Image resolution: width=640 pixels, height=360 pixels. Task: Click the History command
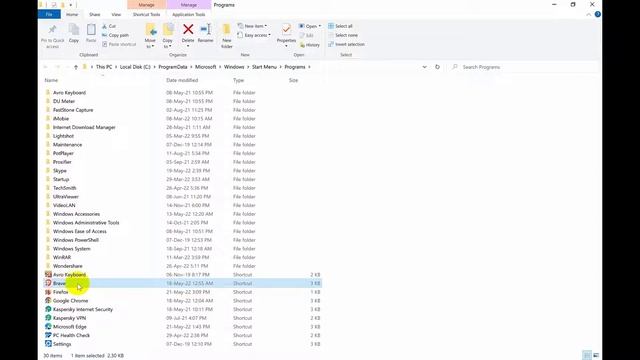310,45
